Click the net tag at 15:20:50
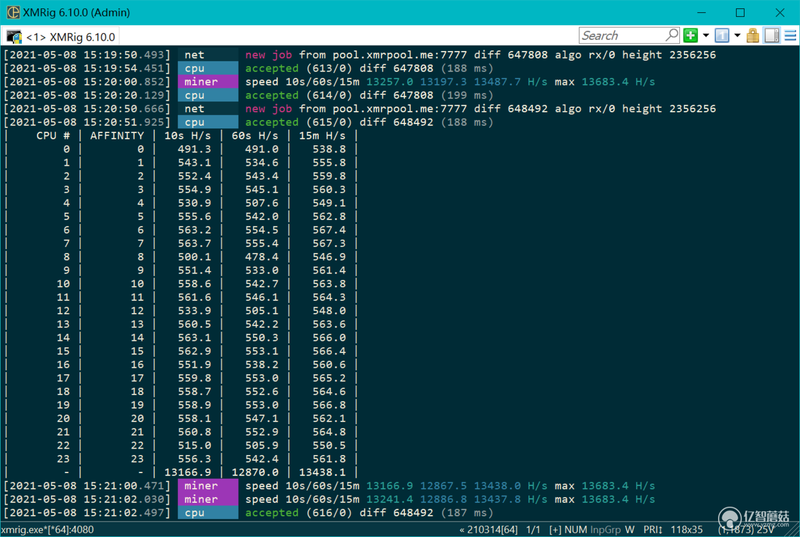This screenshot has width=800, height=537. 208,109
